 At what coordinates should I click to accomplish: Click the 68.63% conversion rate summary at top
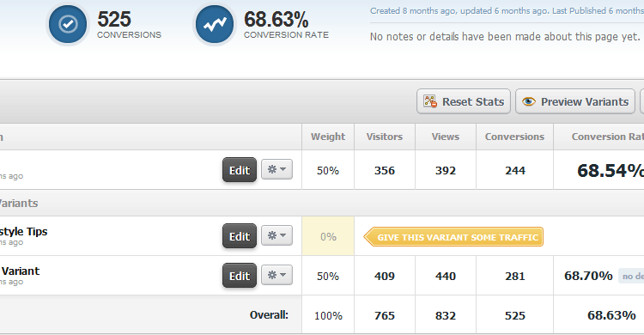pos(276,19)
